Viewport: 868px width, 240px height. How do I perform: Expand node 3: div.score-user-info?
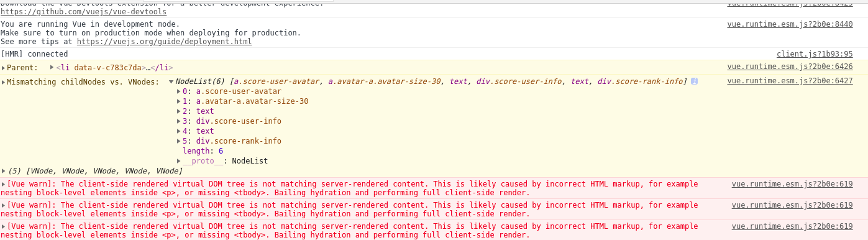(x=180, y=121)
